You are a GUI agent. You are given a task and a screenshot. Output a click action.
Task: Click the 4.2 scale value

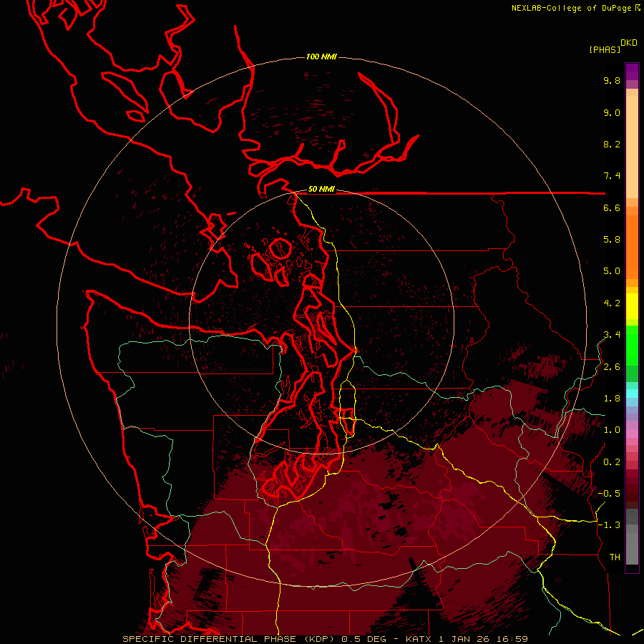click(x=612, y=303)
